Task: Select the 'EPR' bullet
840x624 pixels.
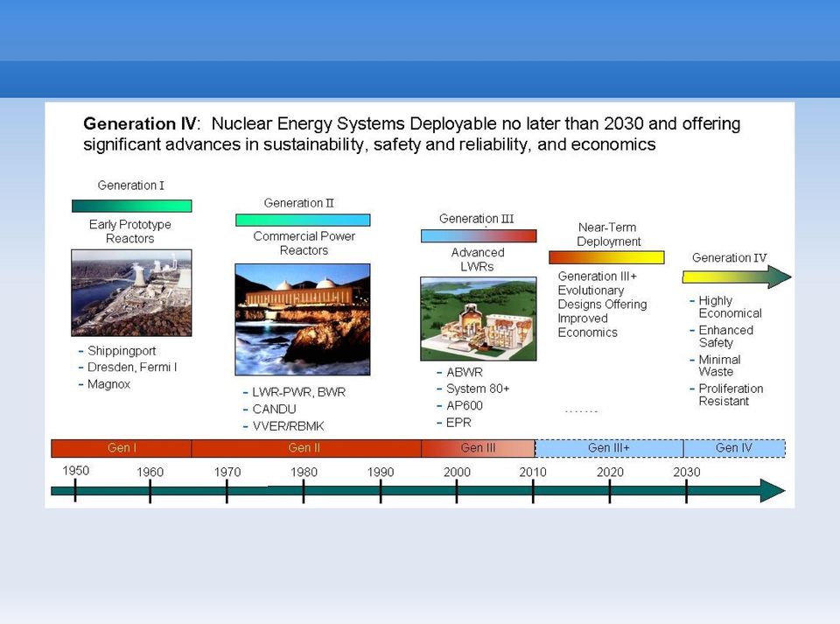Action: click(x=454, y=423)
